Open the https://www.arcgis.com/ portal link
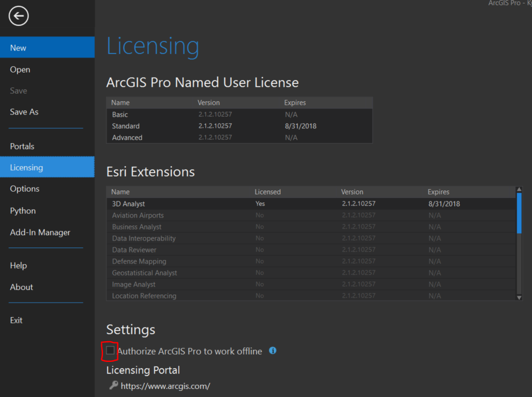The height and width of the screenshot is (397, 532). [x=165, y=386]
